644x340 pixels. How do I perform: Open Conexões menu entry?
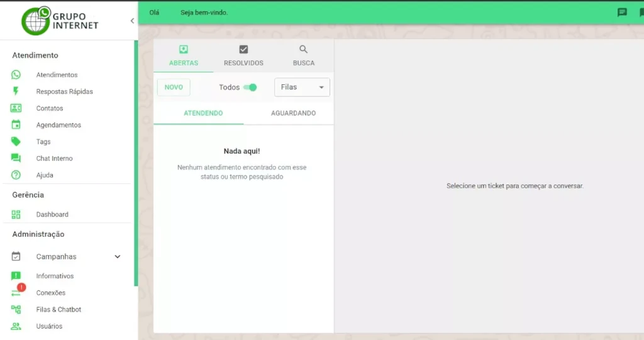click(50, 293)
